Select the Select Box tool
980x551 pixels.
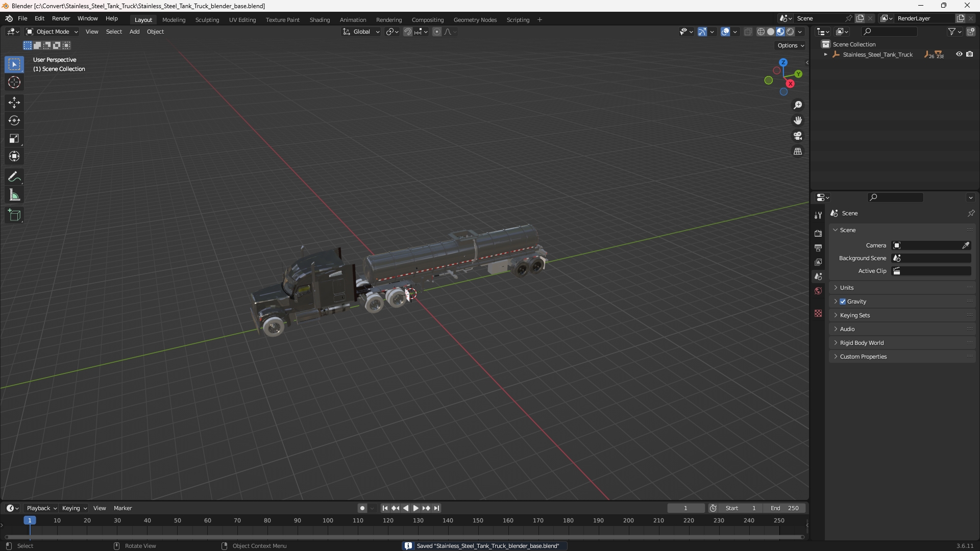(14, 65)
